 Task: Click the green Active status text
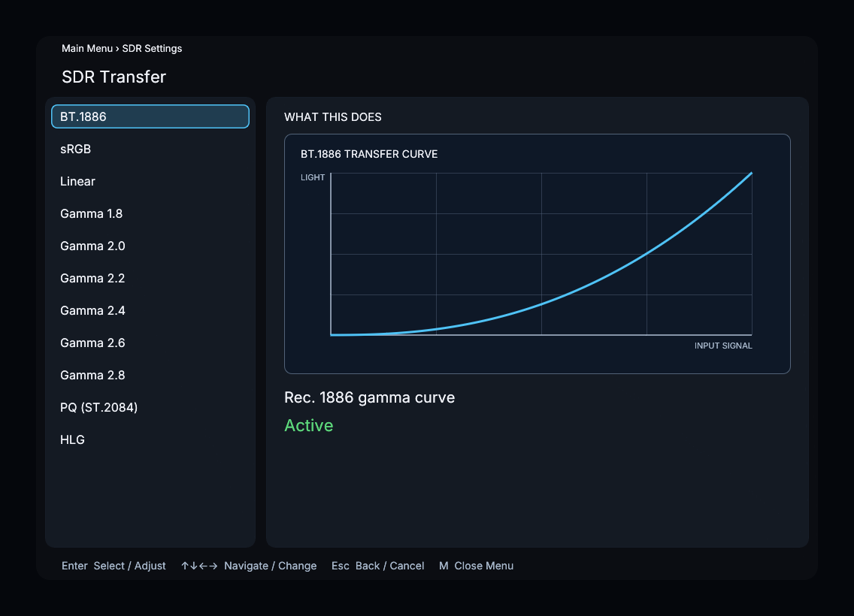(x=309, y=425)
